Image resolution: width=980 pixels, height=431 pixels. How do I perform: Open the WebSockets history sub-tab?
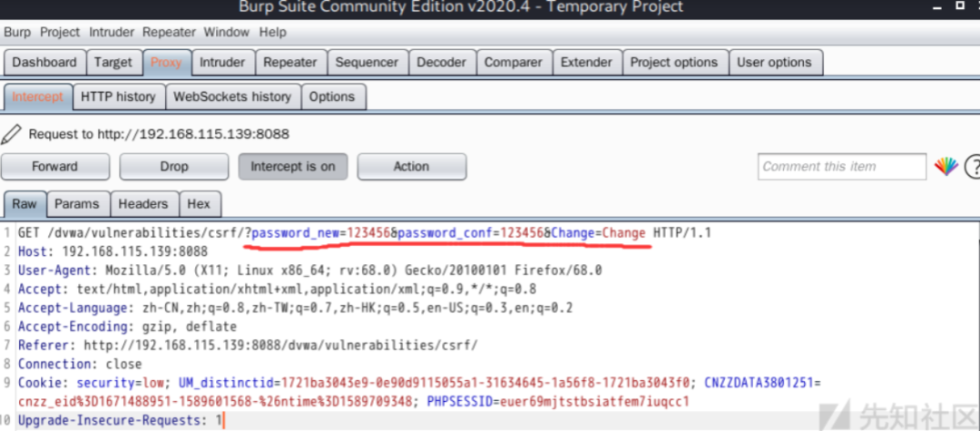232,96
